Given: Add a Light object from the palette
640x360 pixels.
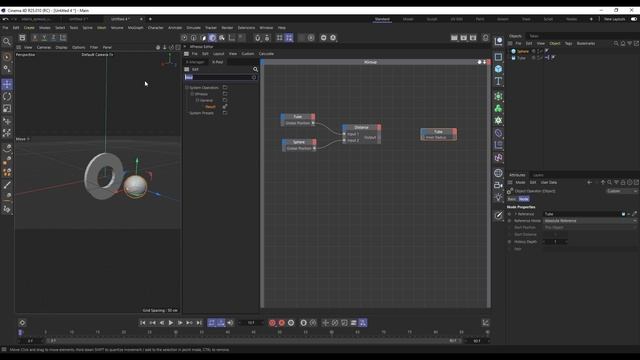Looking at the screenshot, I should point(498,198).
